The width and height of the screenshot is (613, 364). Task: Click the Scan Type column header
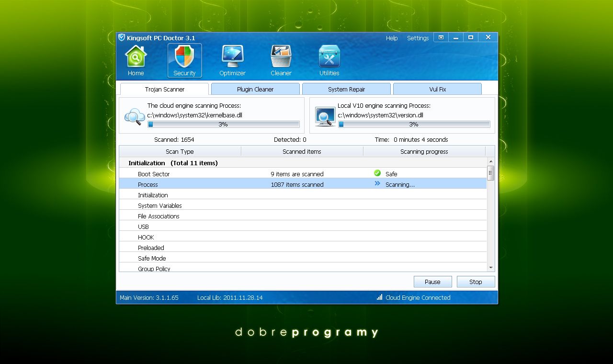click(180, 151)
